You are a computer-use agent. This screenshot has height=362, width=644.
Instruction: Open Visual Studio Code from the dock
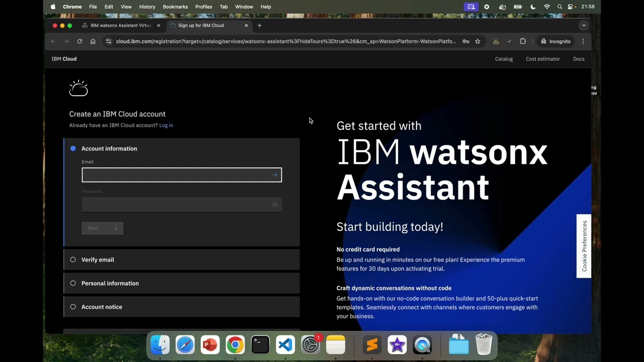click(285, 345)
